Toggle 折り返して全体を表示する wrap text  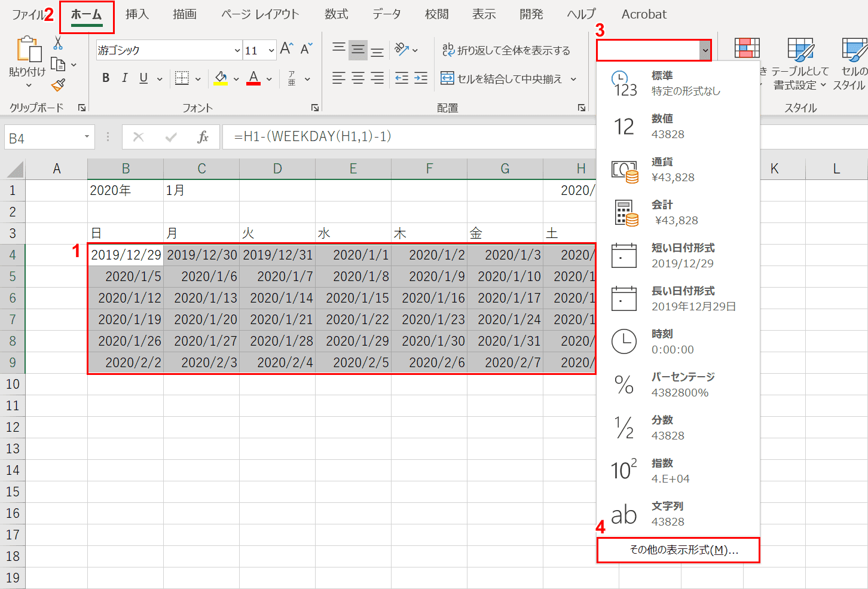[x=506, y=50]
